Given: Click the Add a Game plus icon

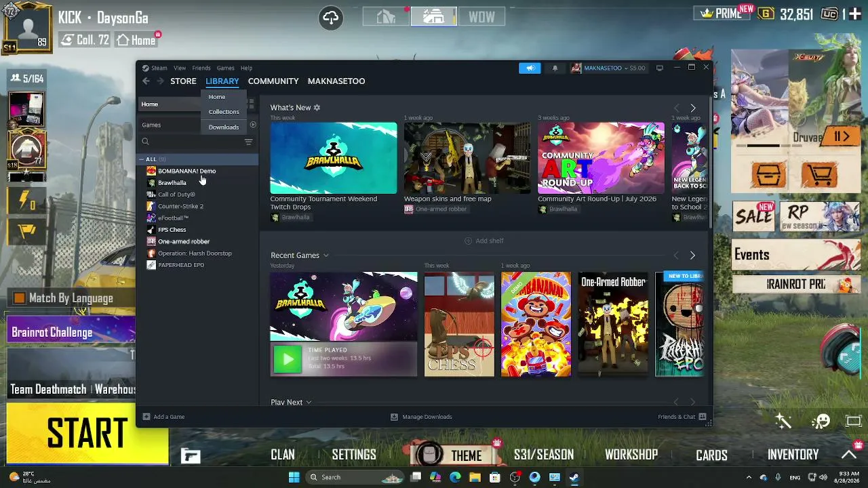Looking at the screenshot, I should coord(146,417).
